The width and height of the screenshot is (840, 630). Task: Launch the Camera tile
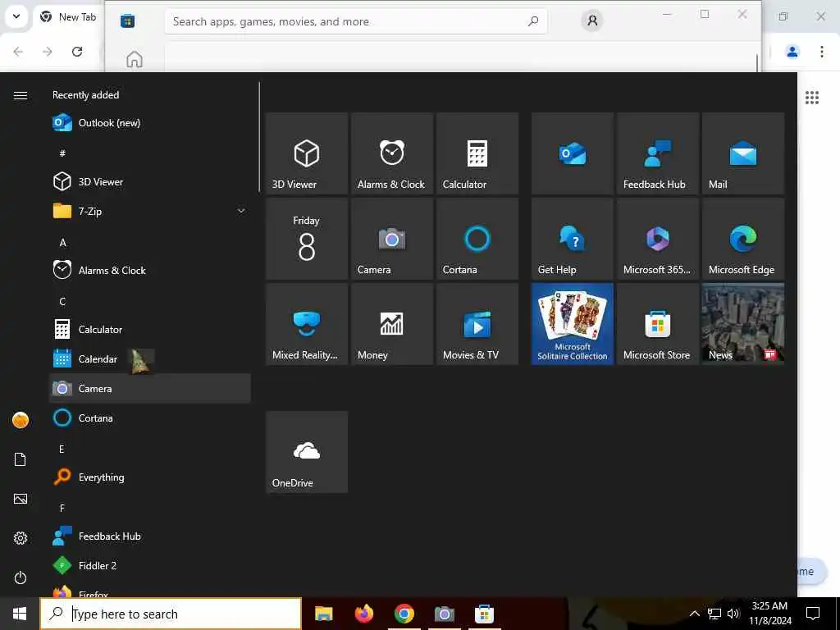pos(391,239)
